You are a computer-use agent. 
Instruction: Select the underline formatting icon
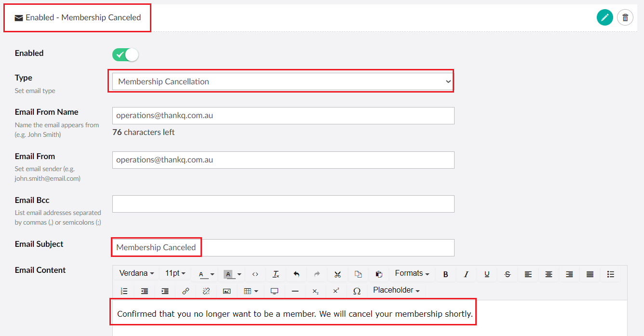coord(487,274)
